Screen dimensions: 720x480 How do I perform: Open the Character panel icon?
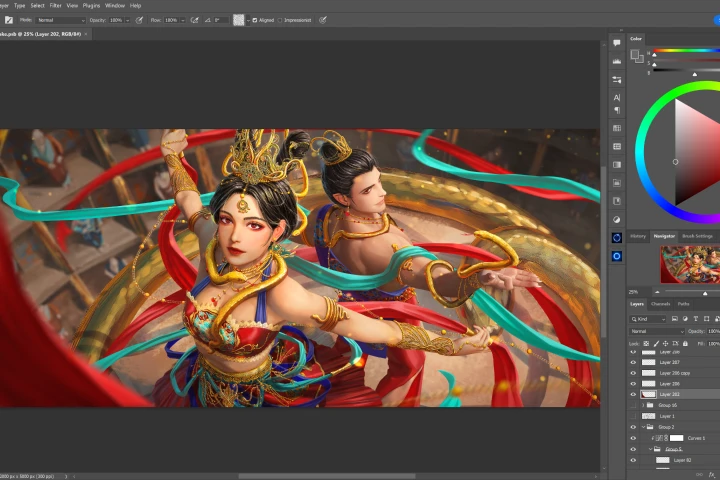tap(617, 97)
